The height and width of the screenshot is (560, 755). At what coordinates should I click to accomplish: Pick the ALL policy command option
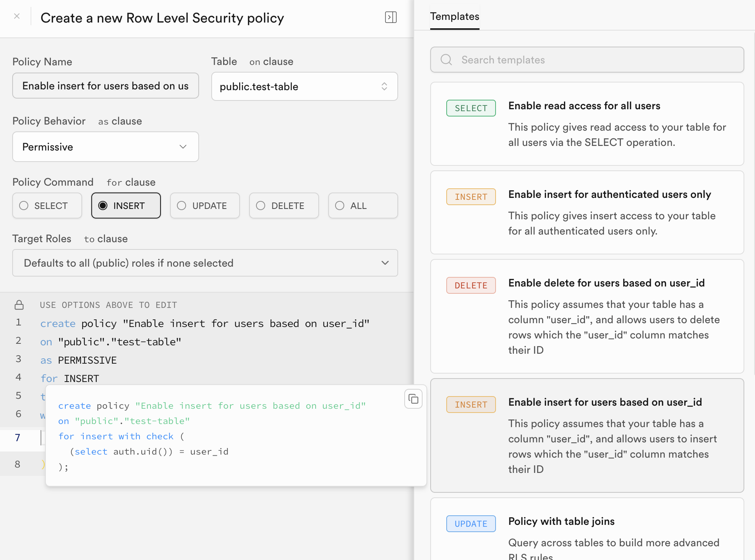[x=363, y=206]
